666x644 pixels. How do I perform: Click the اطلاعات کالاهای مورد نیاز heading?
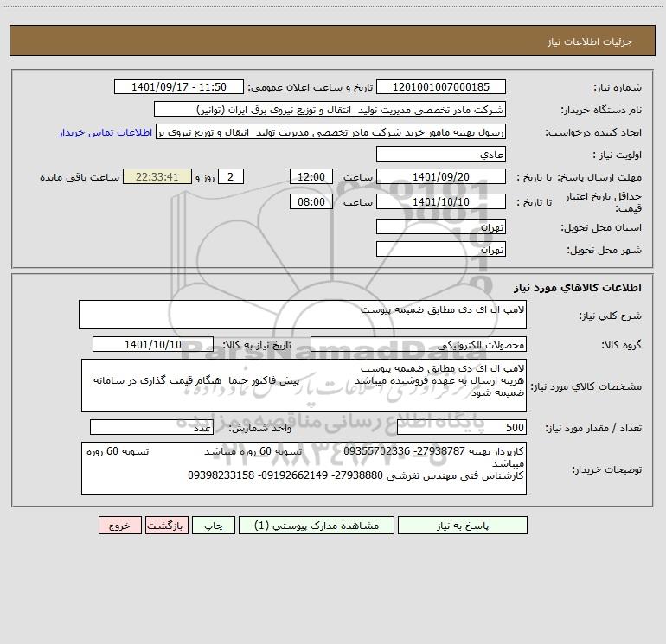577,288
